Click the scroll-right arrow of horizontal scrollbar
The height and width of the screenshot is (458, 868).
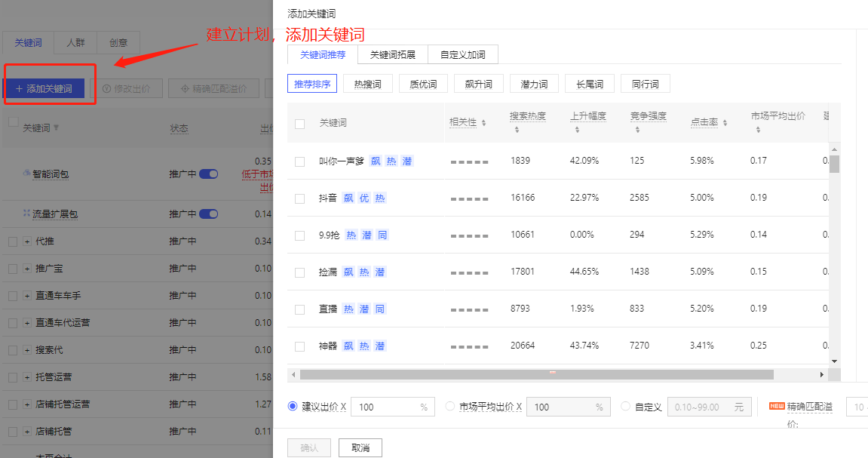821,375
